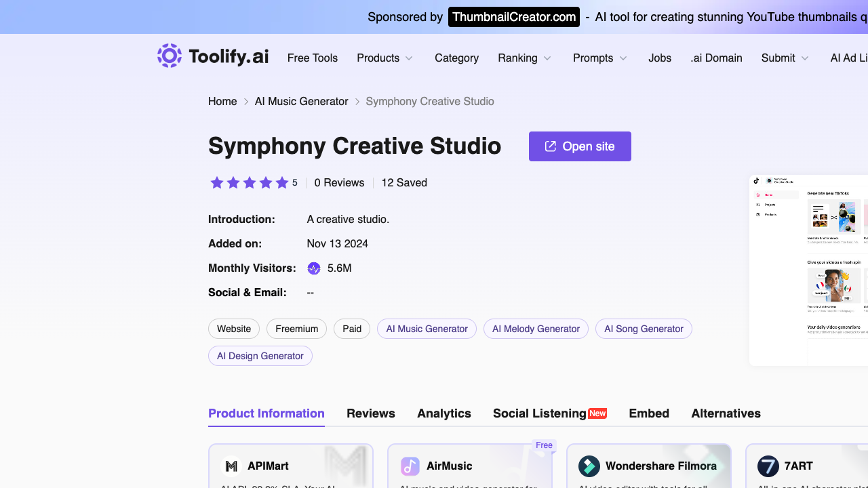The height and width of the screenshot is (488, 868).
Task: Click the Freemium tag
Action: (x=297, y=329)
